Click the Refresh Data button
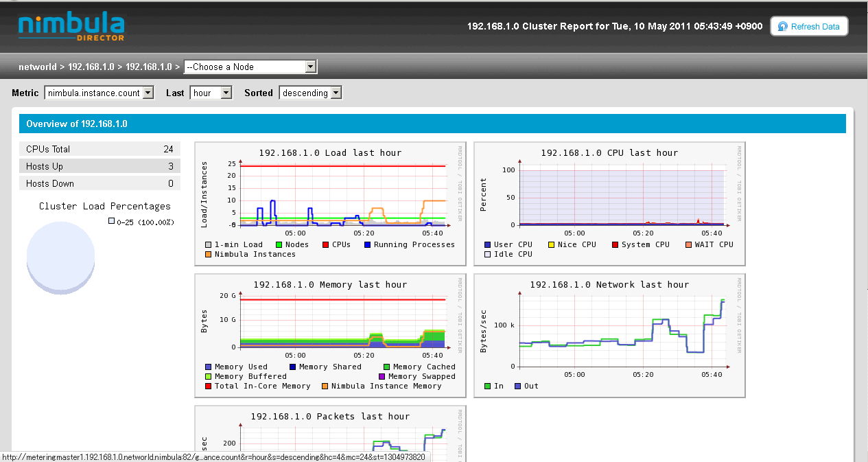 pos(809,27)
